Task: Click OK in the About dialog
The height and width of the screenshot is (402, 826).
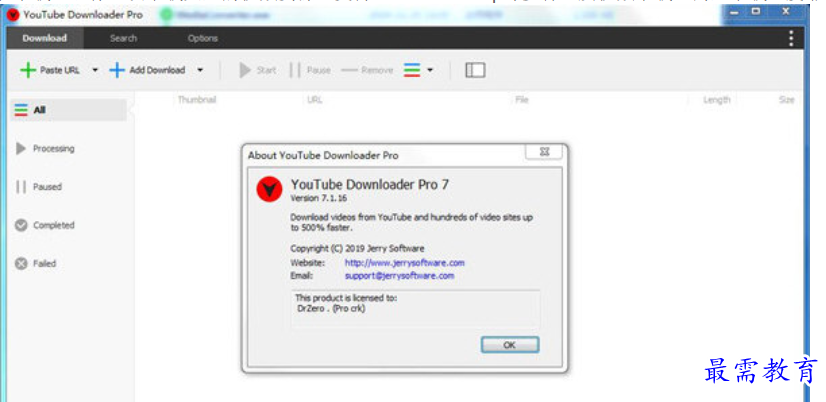Action: pos(510,345)
